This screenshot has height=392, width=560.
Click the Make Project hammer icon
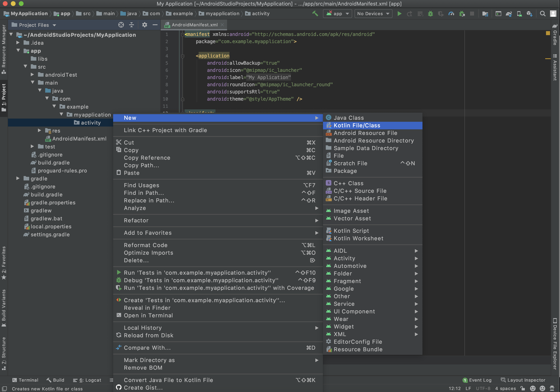[315, 14]
